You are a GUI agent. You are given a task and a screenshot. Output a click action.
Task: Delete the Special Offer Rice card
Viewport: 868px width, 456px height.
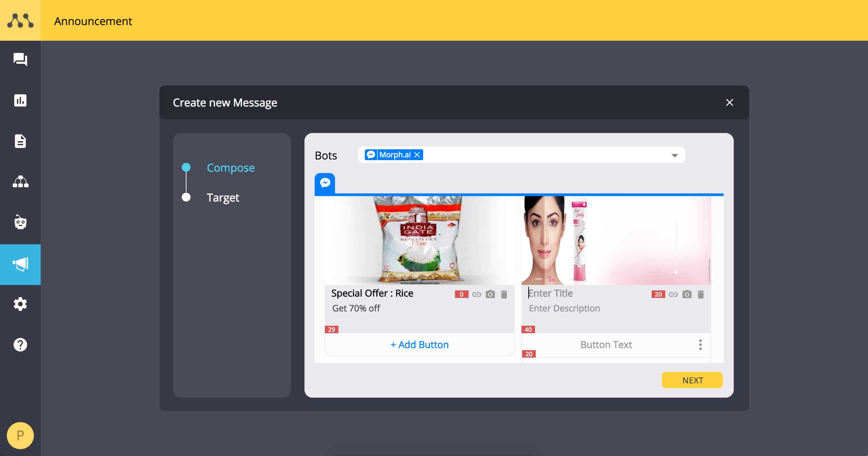point(504,294)
